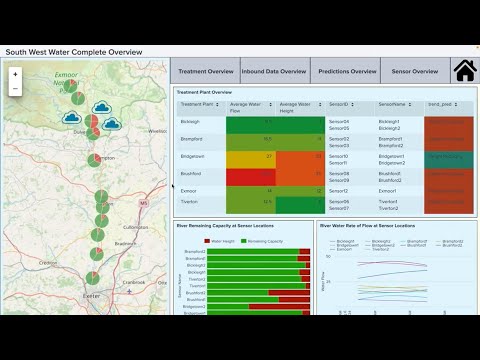Switch to Treatment Overview tab
The image size is (480, 360).
coord(206,71)
